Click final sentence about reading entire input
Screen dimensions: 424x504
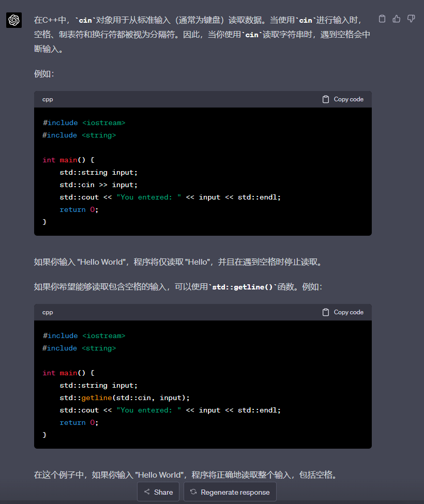(x=186, y=475)
